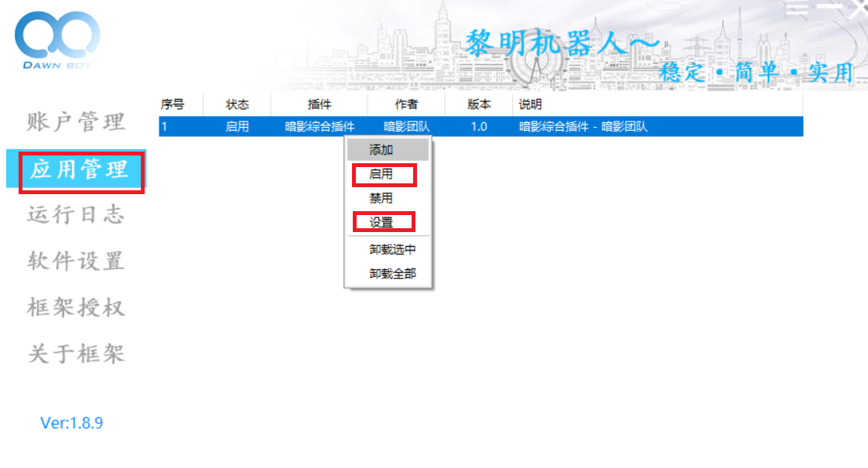Choose 卸载选中 in the context menu
This screenshot has width=868, height=468.
coord(388,249)
